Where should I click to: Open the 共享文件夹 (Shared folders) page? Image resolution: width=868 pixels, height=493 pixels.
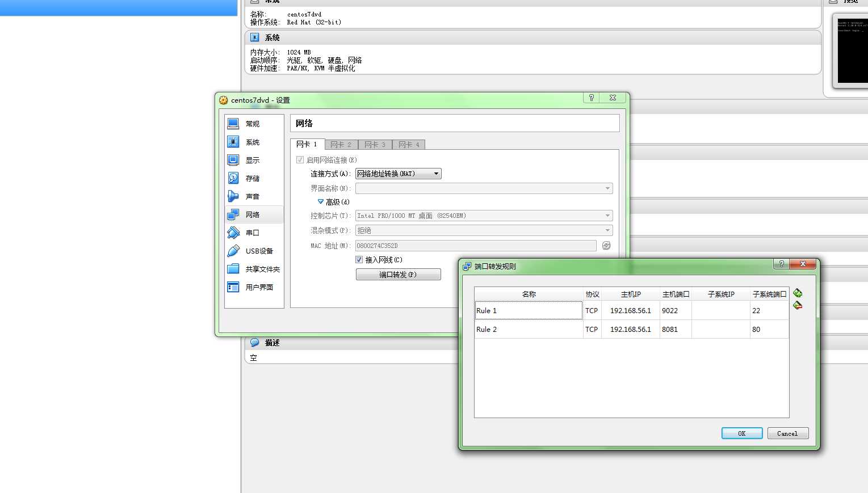click(x=254, y=269)
